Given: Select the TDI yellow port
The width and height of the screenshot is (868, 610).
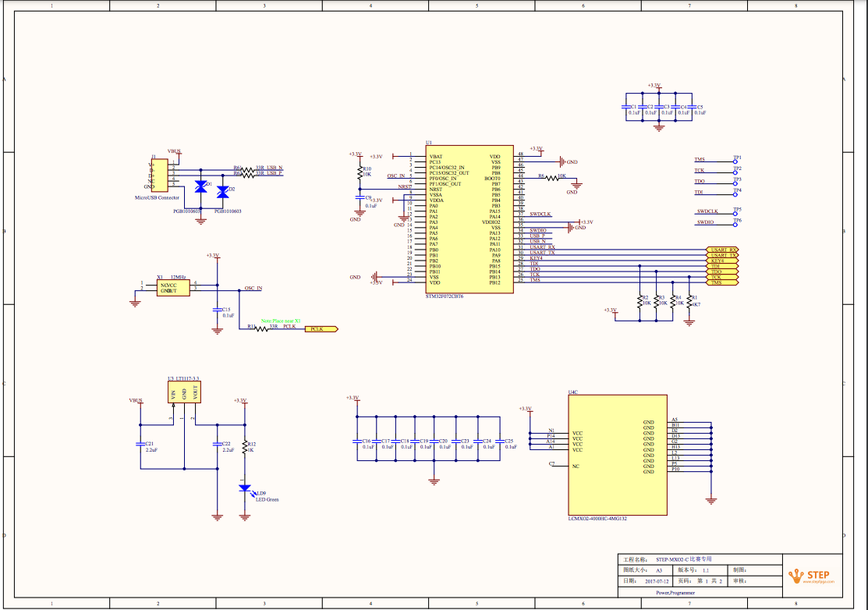Looking at the screenshot, I should (x=722, y=266).
